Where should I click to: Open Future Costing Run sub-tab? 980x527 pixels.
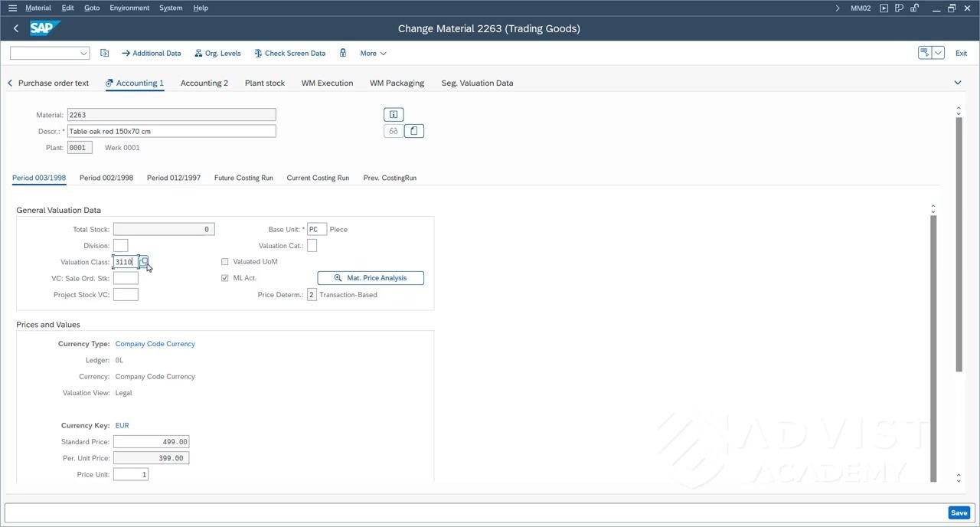pyautogui.click(x=243, y=178)
